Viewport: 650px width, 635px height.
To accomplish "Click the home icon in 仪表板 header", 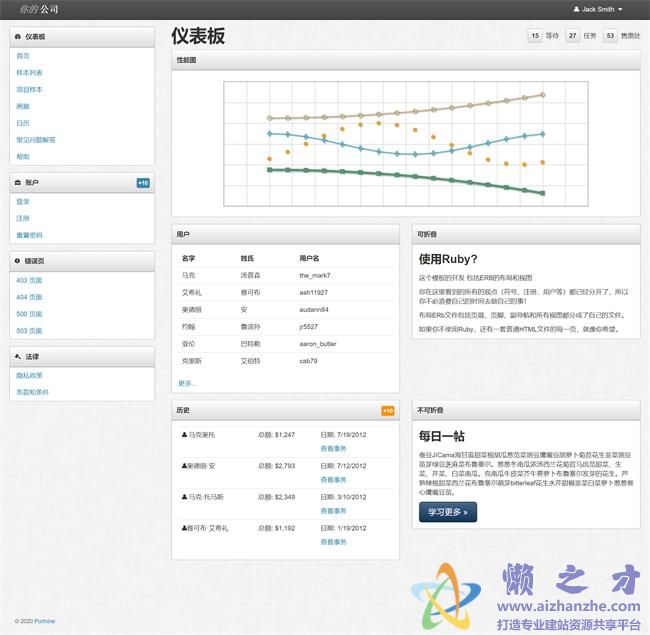I will click(18, 36).
